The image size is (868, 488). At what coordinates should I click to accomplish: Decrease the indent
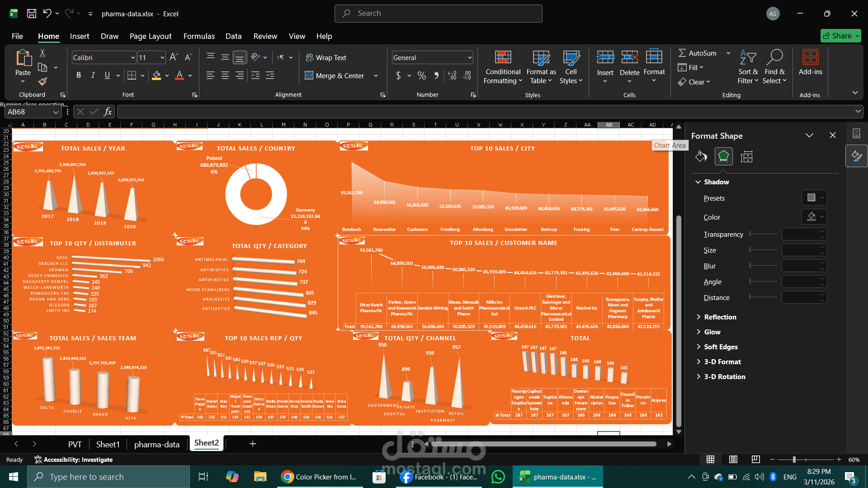coord(255,75)
